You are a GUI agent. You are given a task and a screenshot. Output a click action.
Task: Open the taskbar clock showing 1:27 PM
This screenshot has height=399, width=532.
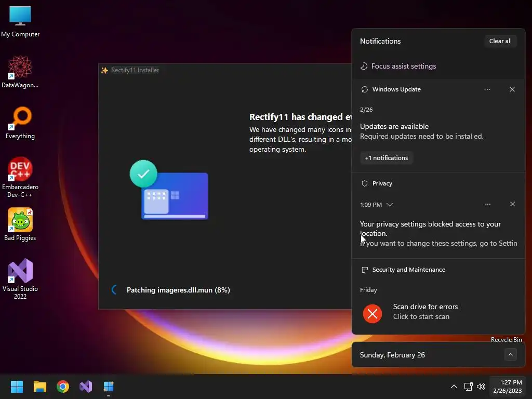coord(508,387)
